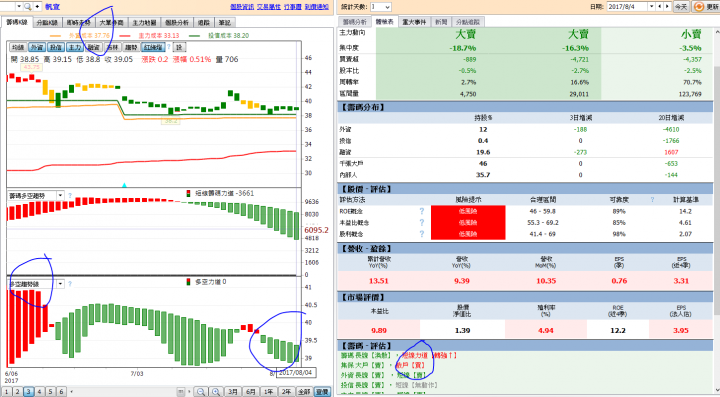Click the orange 外資成本 legend line
The height and width of the screenshot is (397, 720).
(55, 36)
